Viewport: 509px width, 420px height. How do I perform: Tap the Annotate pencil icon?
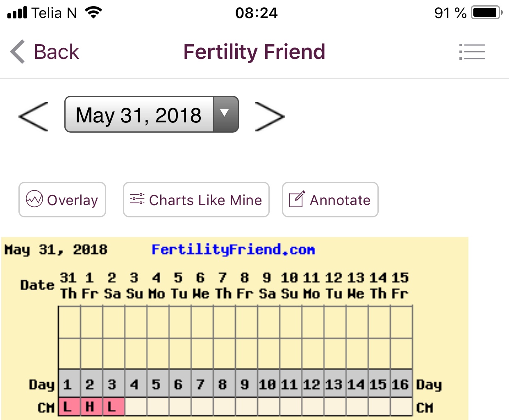click(297, 199)
